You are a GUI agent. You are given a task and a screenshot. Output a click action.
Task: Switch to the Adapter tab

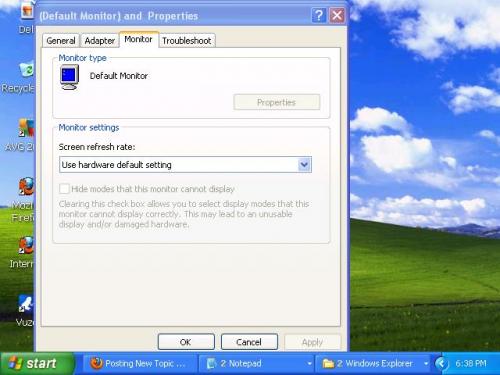(100, 41)
